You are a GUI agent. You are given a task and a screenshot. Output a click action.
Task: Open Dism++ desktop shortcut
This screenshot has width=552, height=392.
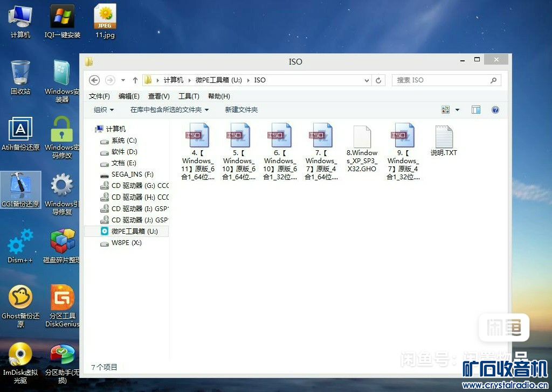pos(20,246)
